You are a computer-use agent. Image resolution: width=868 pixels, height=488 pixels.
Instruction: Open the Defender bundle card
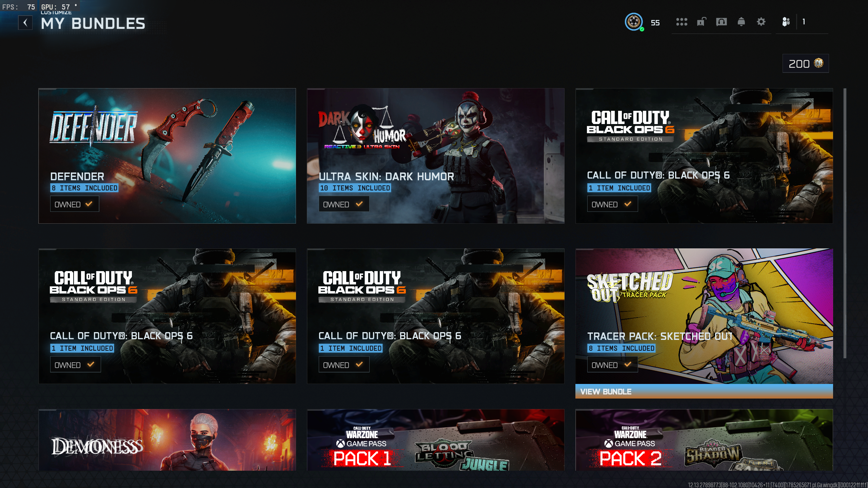point(167,156)
